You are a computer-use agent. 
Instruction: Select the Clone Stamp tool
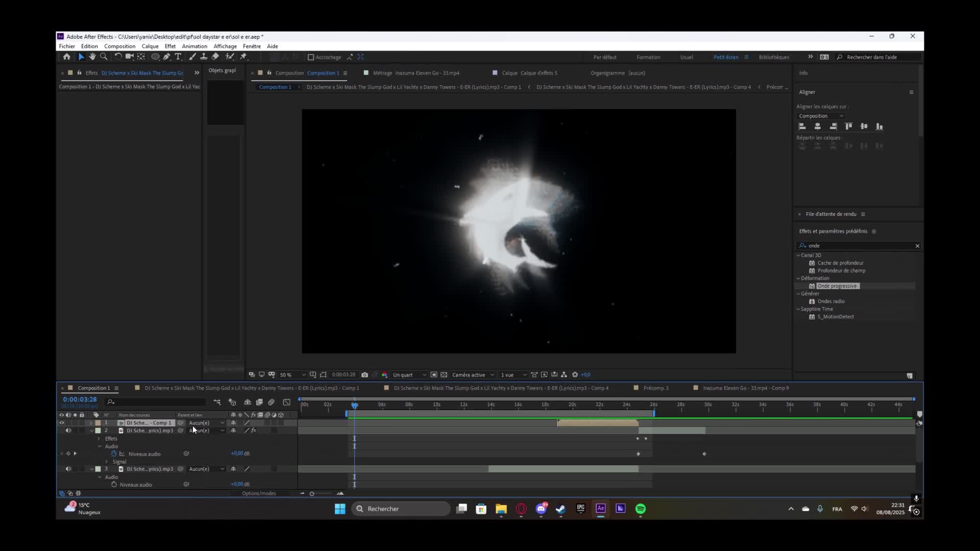point(204,57)
